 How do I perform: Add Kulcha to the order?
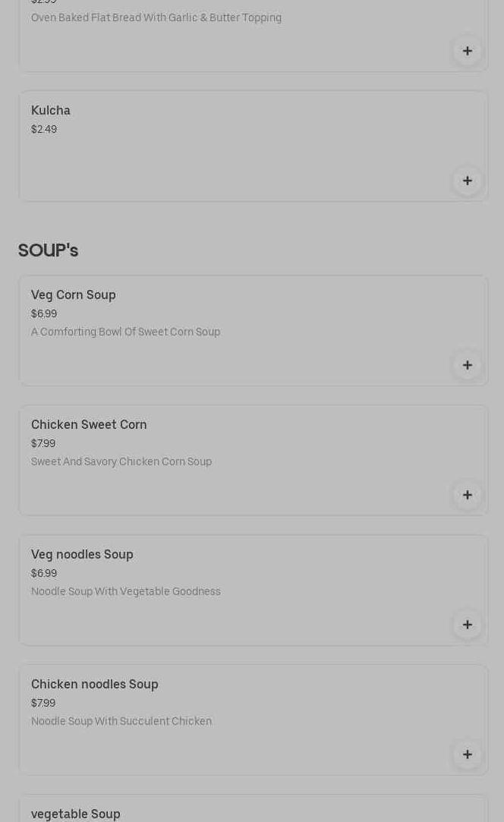pos(467,181)
